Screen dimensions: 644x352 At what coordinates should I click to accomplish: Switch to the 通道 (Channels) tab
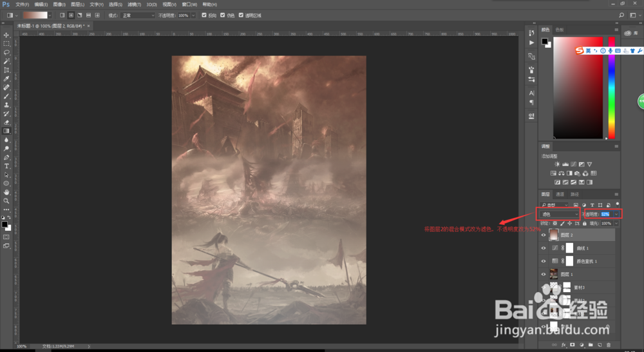click(x=560, y=194)
